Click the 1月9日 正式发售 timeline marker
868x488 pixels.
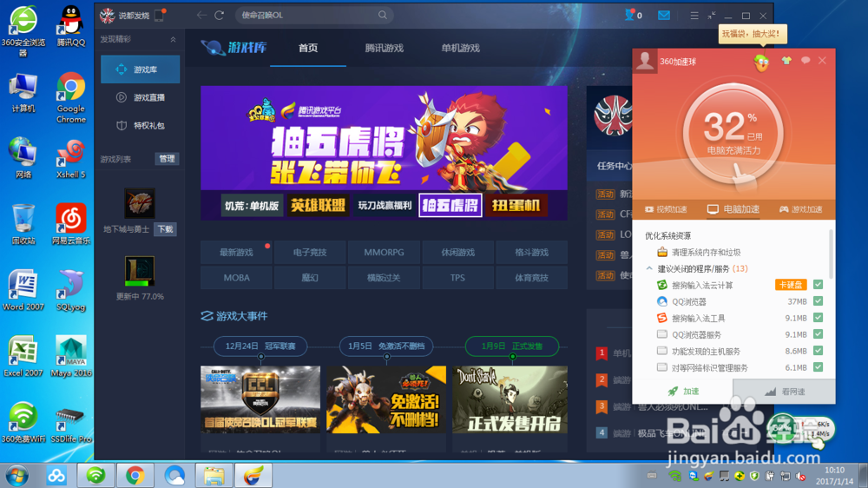tap(512, 346)
